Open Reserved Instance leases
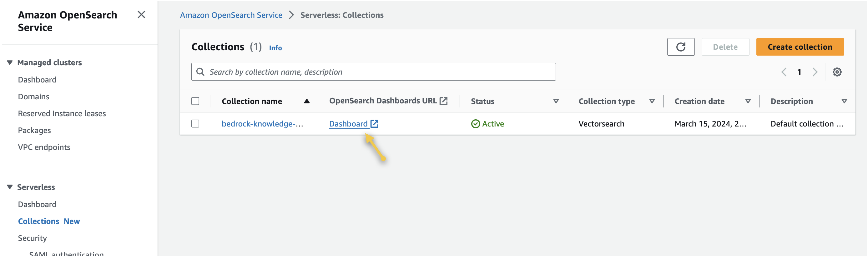868x258 pixels. coord(62,113)
